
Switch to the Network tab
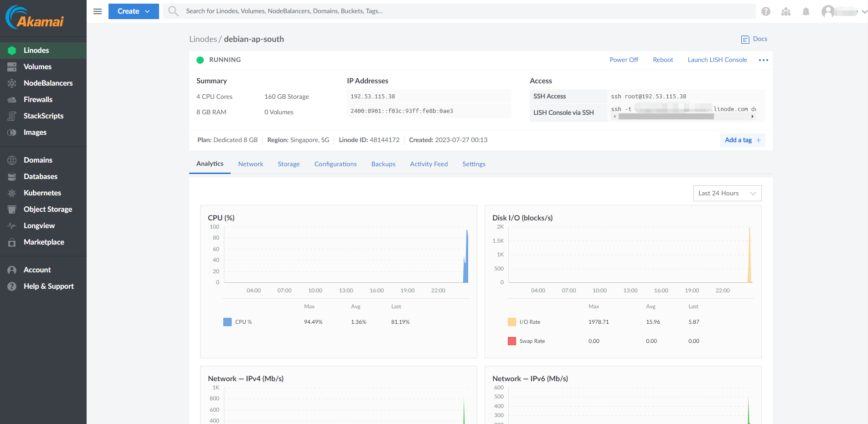pos(251,164)
